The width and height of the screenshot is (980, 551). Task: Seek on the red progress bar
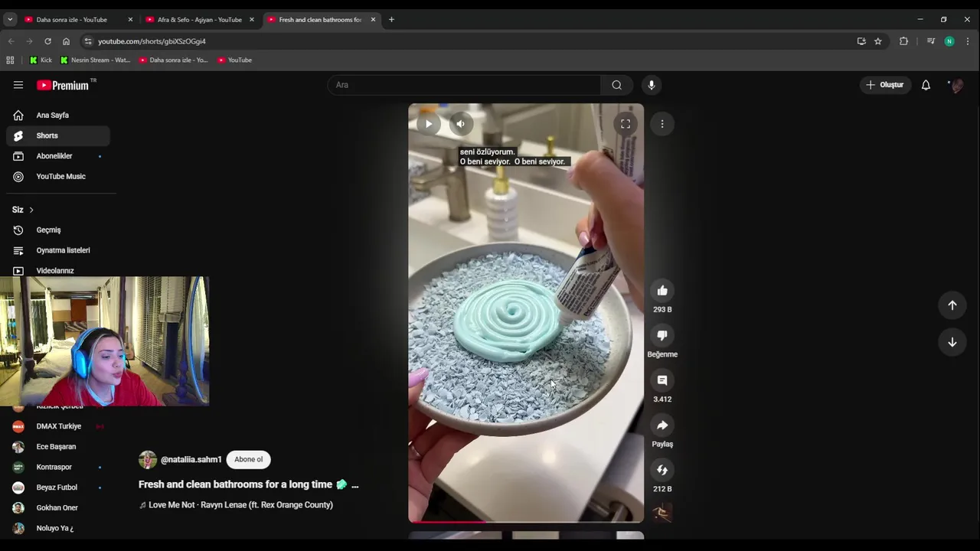point(526,522)
